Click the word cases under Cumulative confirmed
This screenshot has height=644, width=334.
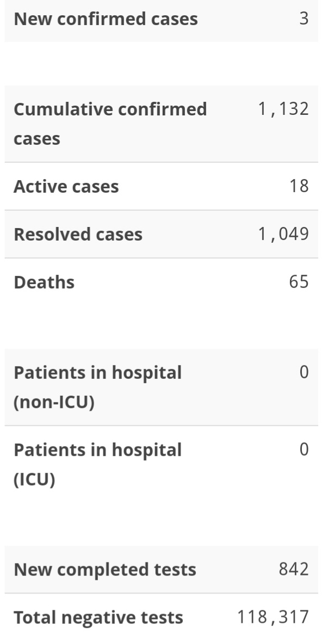tap(37, 139)
